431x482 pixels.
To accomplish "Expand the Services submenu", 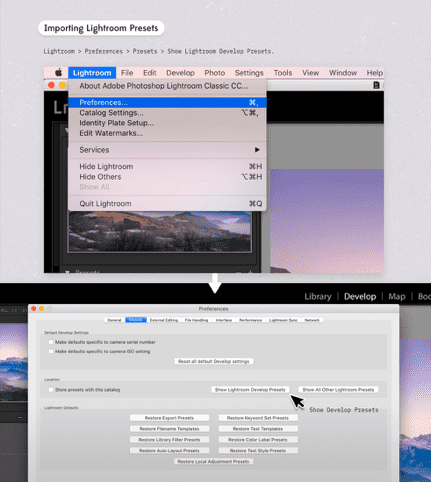I will pyautogui.click(x=167, y=150).
